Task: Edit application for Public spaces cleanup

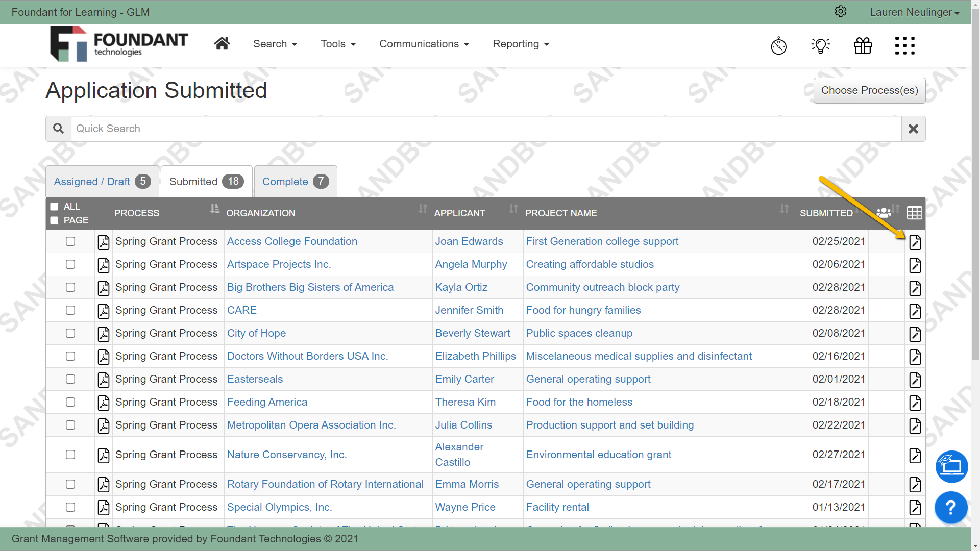Action: 915,334
